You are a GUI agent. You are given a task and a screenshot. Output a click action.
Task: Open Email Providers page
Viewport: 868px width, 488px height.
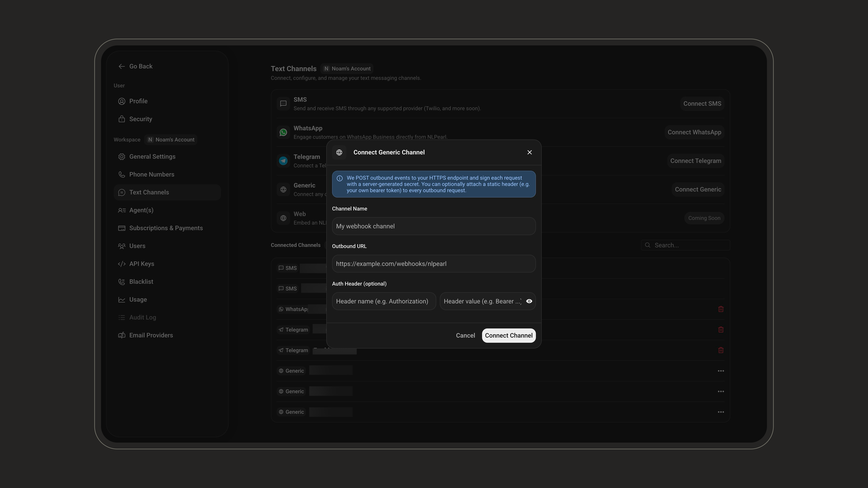click(167, 335)
